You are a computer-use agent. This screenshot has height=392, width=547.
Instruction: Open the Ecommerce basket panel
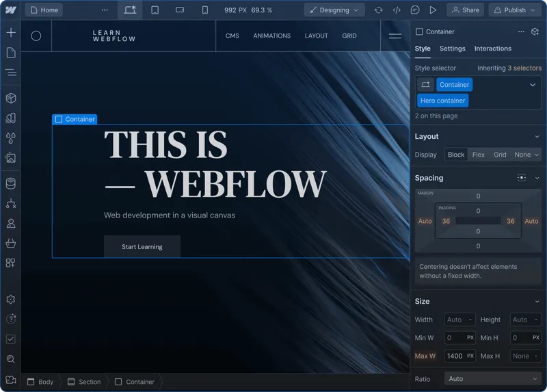coord(11,243)
